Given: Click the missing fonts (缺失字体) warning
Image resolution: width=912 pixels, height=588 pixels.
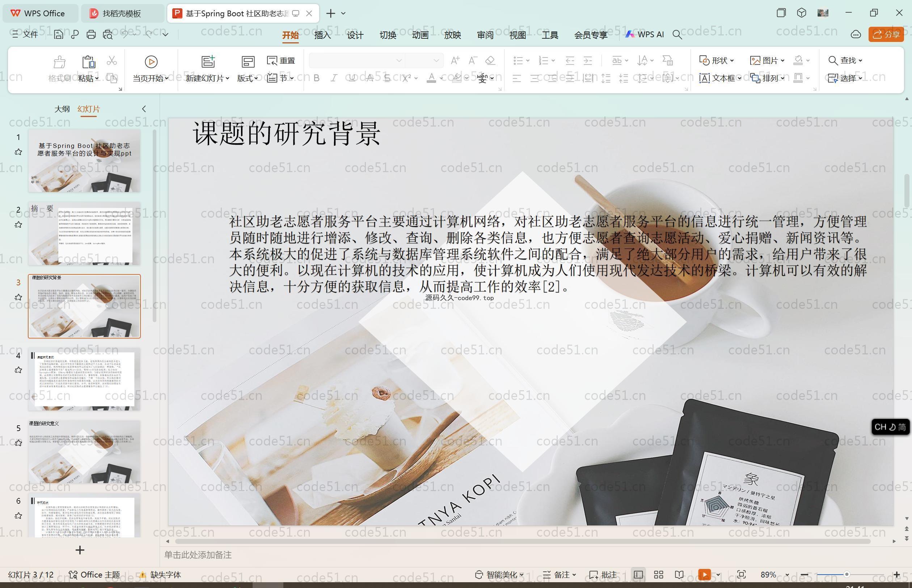Looking at the screenshot, I should click(160, 575).
